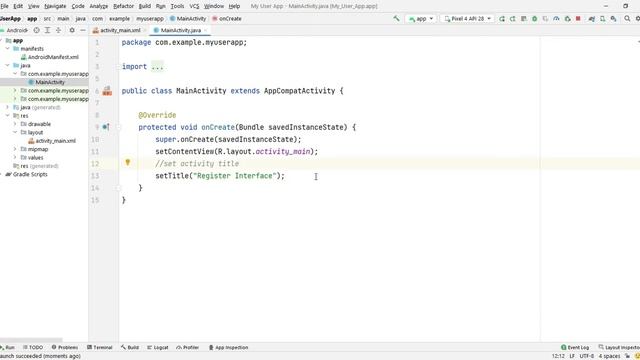Image resolution: width=640 pixels, height=360 pixels.
Task: Hide the Project panel with minus icon
Action: 83,30
